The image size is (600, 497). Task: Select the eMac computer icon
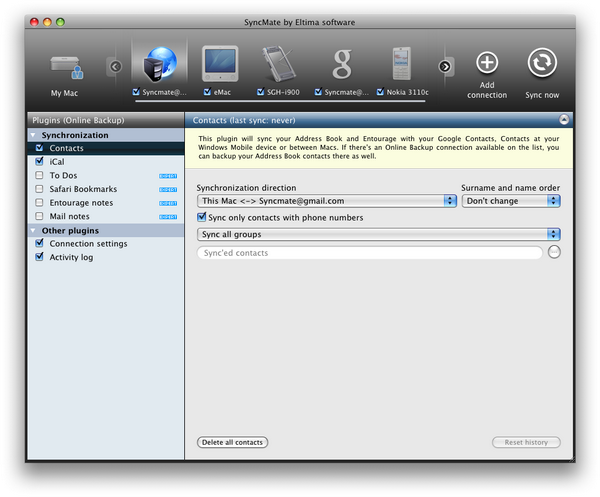220,64
